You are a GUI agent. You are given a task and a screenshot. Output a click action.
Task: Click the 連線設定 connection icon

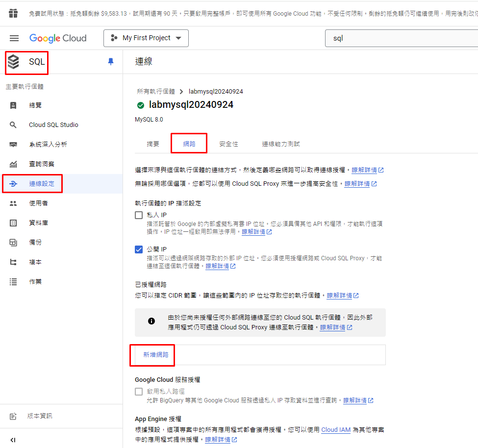(x=13, y=184)
